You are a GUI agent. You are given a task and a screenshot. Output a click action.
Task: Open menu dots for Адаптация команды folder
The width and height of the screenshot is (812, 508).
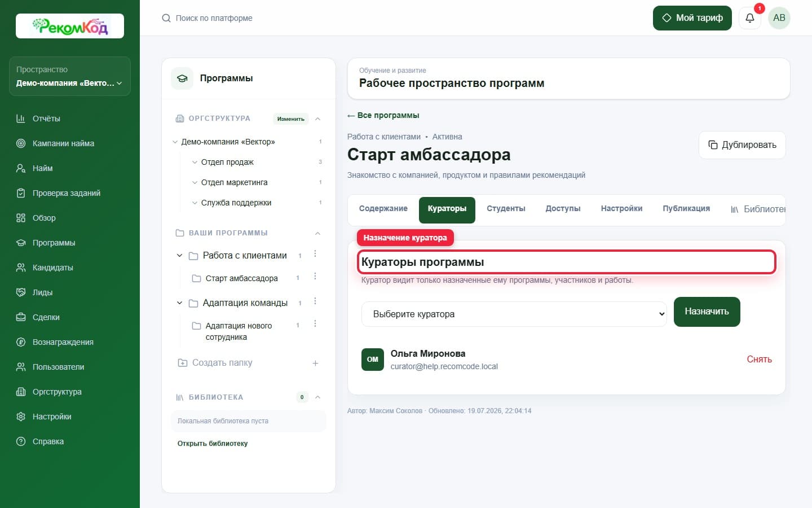point(315,301)
